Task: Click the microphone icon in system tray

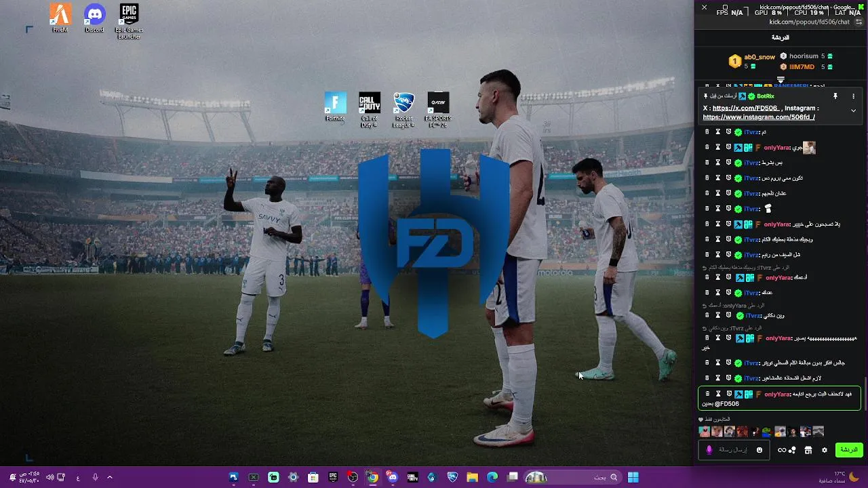Action: coord(95,477)
